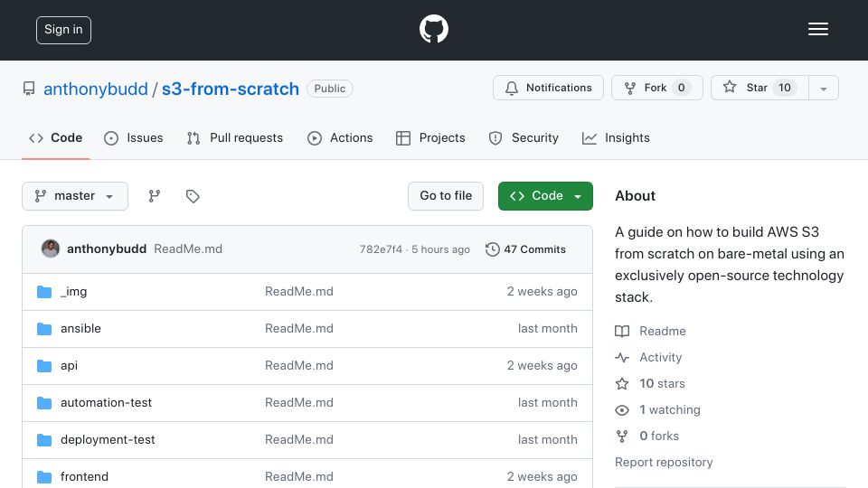Click the api folder icon
The height and width of the screenshot is (488, 868).
click(44, 366)
